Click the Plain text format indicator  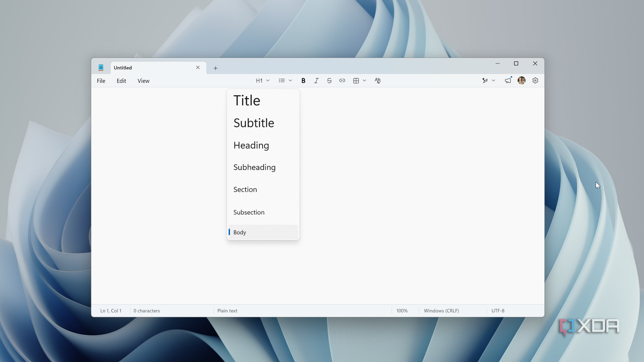coord(228,311)
